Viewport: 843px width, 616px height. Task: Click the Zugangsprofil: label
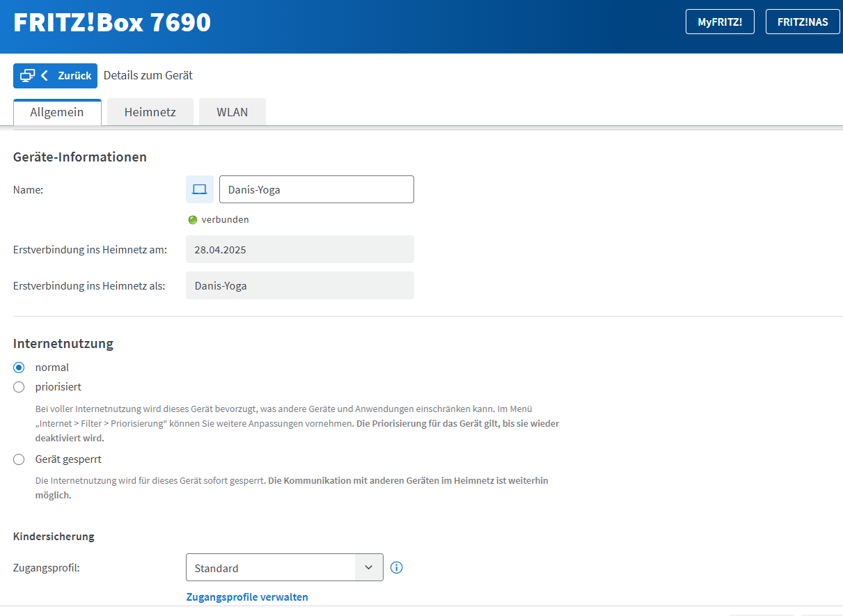point(47,568)
